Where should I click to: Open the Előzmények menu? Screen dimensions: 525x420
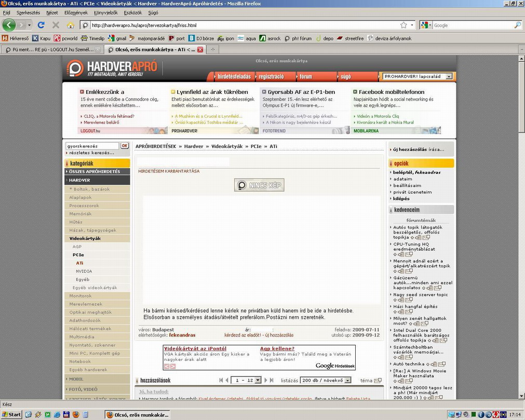point(76,12)
